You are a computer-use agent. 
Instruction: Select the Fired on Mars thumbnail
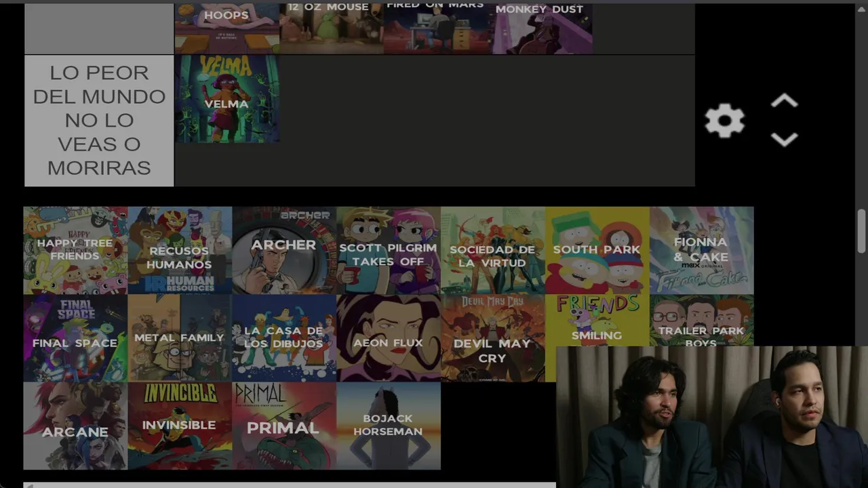[x=435, y=28]
